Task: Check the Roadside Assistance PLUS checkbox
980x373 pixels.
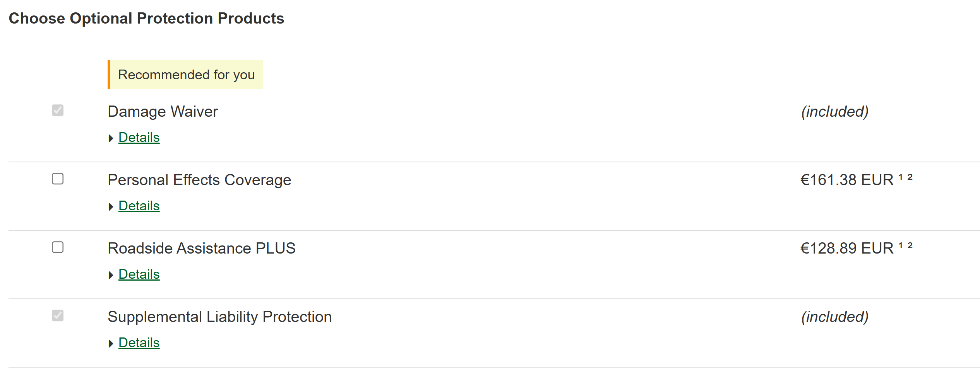Action: pos(58,247)
